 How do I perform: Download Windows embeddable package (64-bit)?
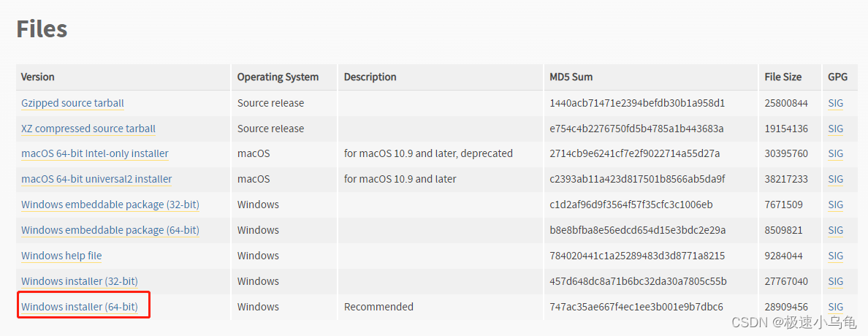(110, 229)
